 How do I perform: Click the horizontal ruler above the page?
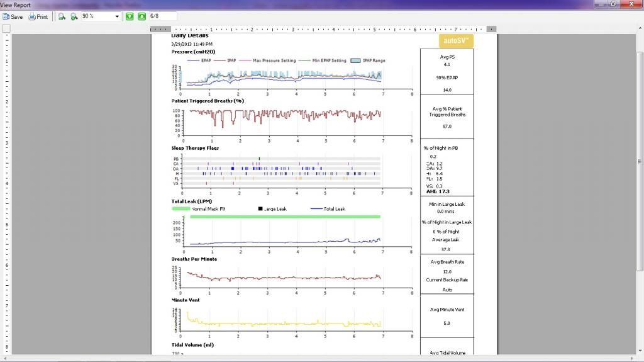(x=323, y=29)
